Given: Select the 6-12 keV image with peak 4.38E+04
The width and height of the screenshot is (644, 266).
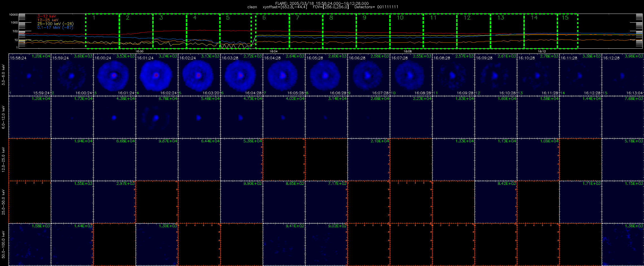Looking at the screenshot, I should [x=114, y=117].
